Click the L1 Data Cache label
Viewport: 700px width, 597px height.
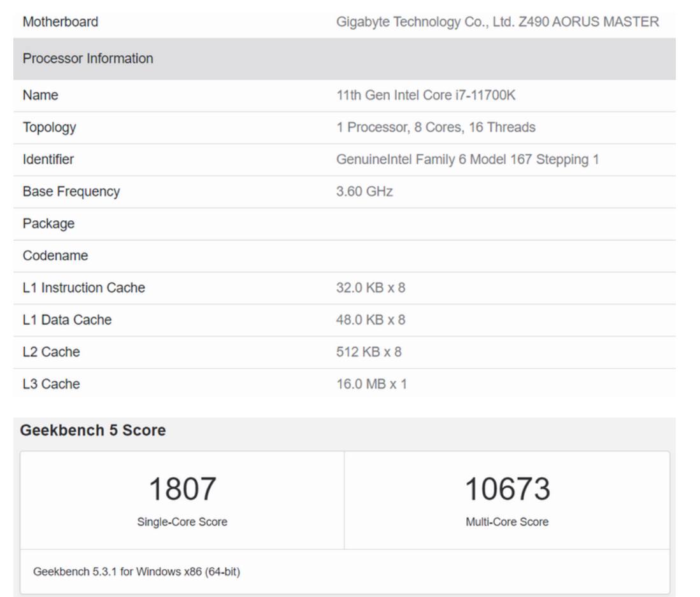point(67,320)
